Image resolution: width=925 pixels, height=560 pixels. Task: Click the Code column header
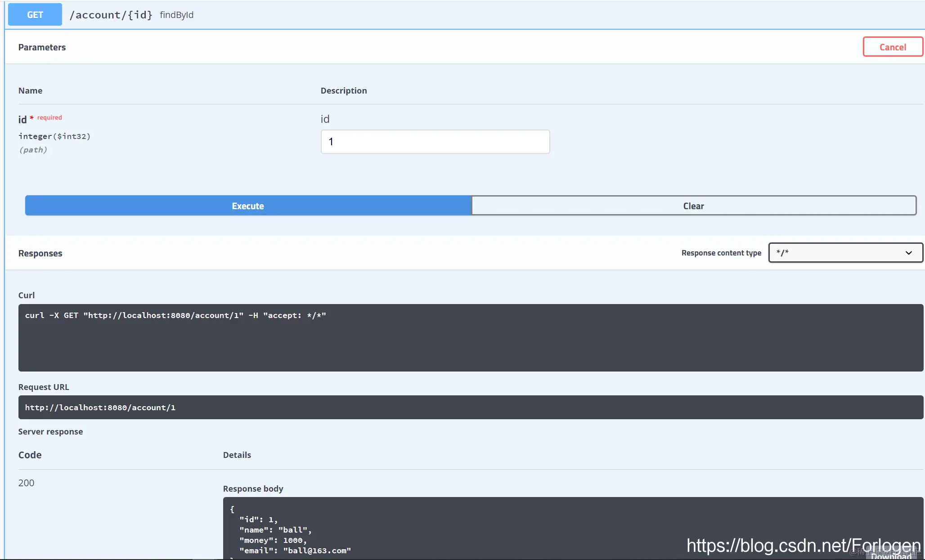30,455
